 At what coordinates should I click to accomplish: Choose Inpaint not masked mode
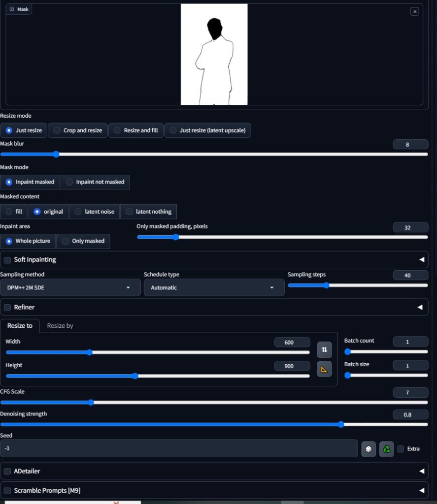click(95, 182)
